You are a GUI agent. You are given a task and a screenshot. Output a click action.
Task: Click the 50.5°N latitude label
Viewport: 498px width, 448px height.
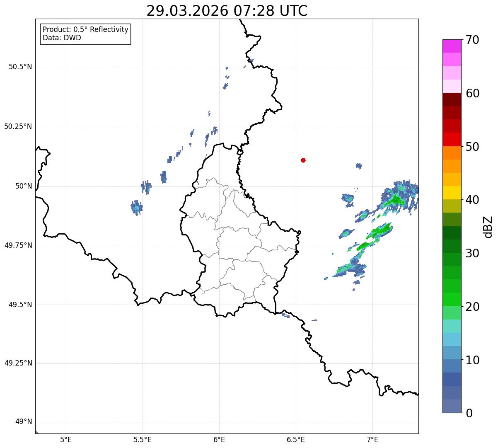(x=20, y=67)
